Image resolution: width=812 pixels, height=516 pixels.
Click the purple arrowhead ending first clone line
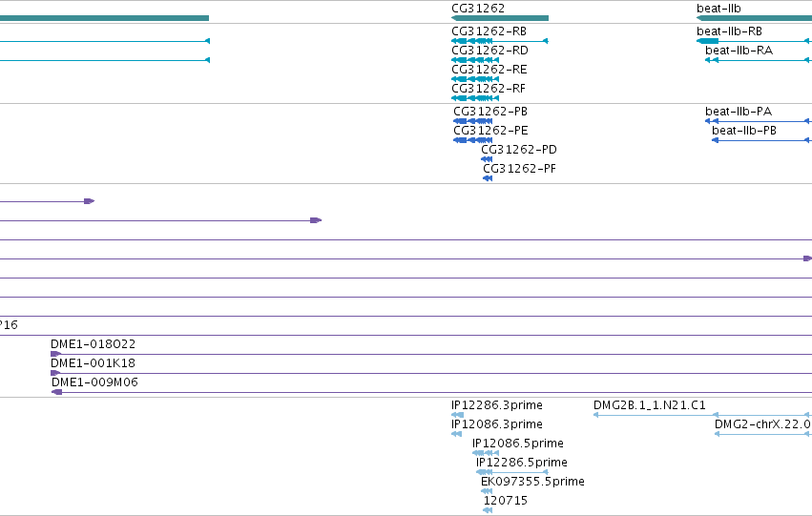tap(90, 201)
